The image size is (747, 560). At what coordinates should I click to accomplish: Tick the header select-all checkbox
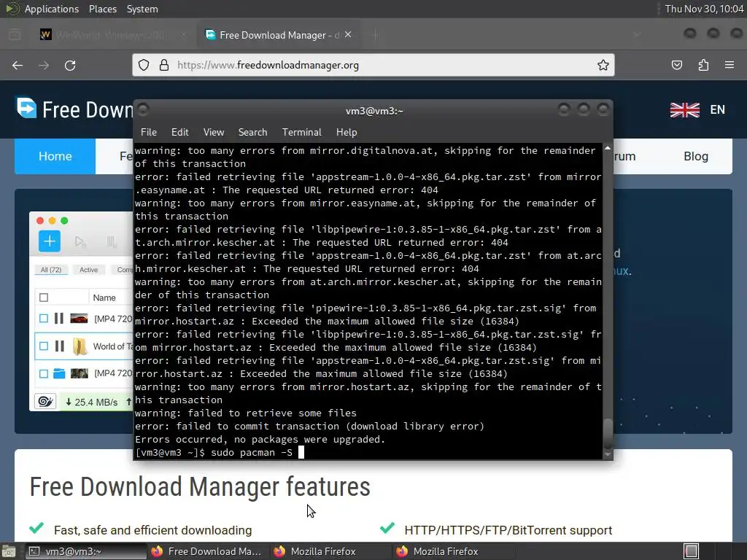click(x=44, y=297)
